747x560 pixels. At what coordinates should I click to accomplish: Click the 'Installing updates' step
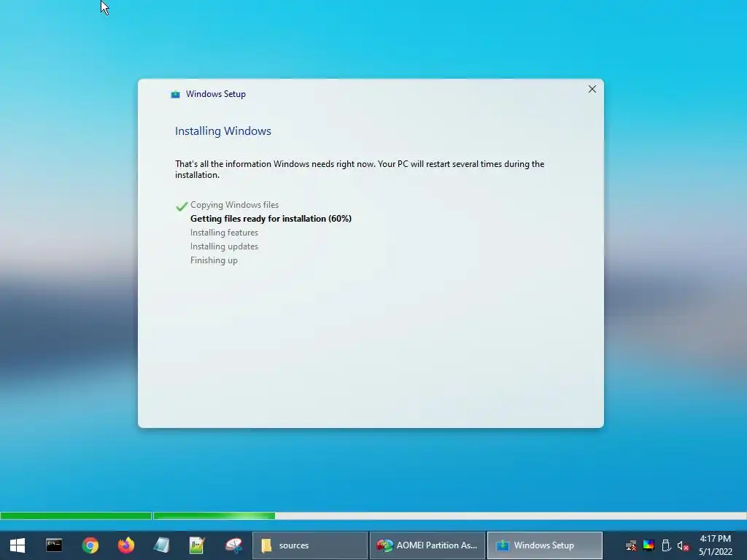[224, 246]
